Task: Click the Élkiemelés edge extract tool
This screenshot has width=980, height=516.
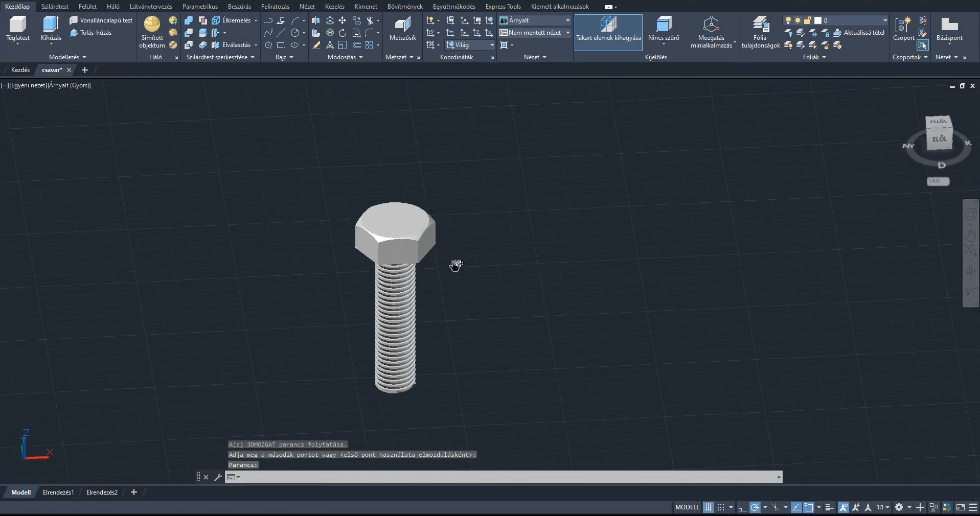Action: 231,20
